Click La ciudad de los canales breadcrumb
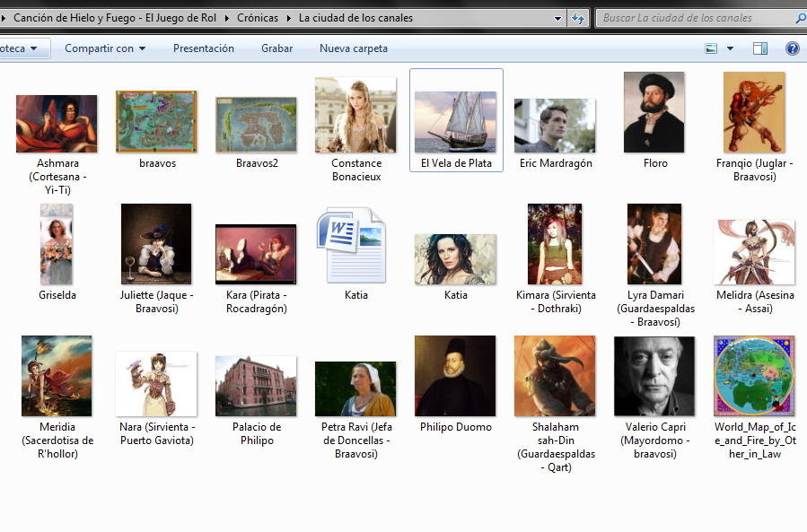The width and height of the screenshot is (807, 532). 355,18
